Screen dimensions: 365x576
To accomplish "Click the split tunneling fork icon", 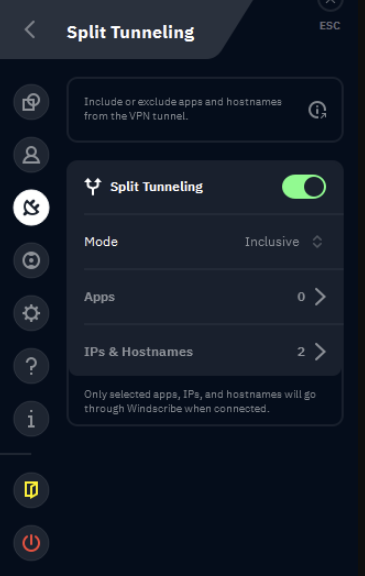I will [x=93, y=187].
